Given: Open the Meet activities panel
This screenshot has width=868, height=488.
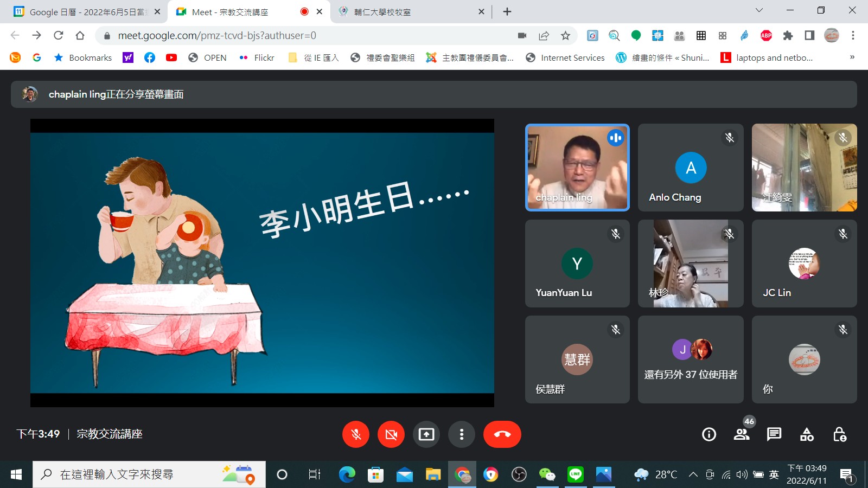Looking at the screenshot, I should 807,434.
